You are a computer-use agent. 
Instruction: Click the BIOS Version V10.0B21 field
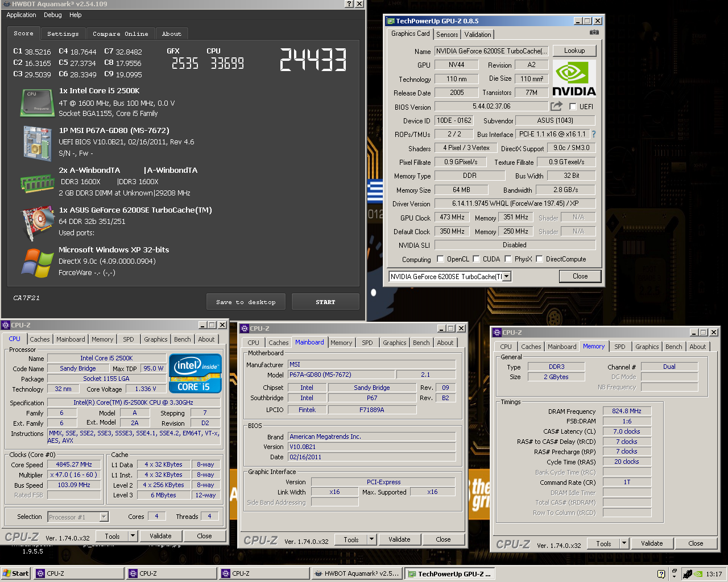372,447
